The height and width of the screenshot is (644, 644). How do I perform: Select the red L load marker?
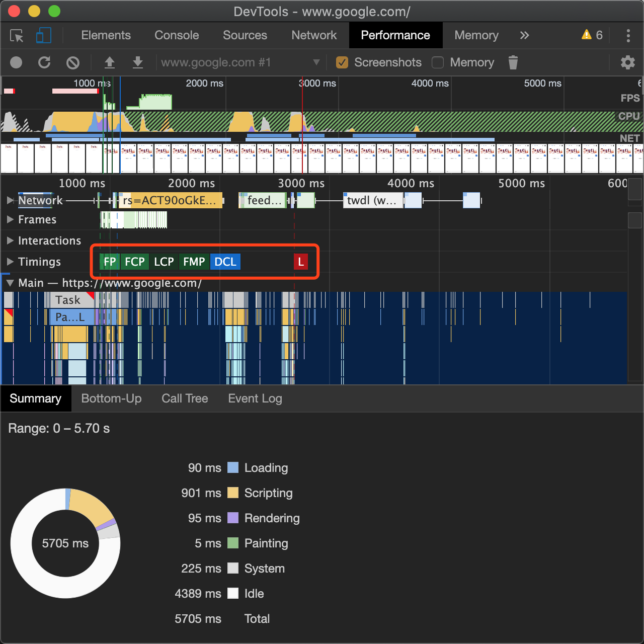301,262
